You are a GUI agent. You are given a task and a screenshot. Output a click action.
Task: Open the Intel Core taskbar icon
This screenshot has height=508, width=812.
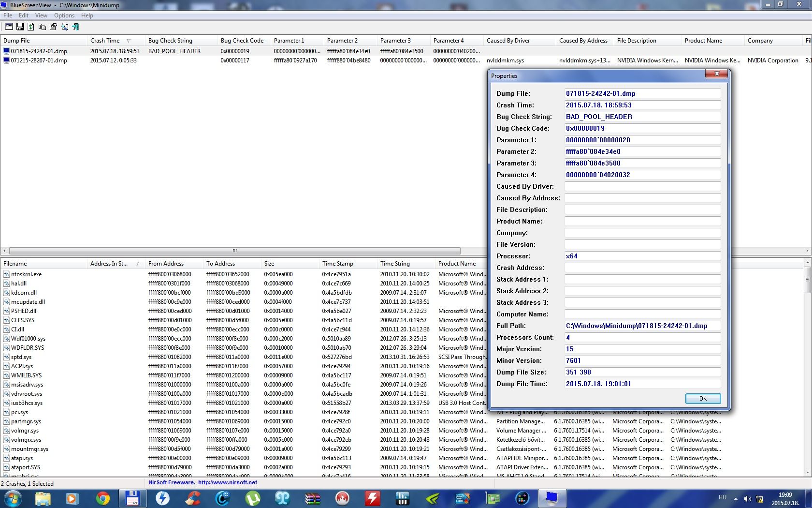(462, 498)
